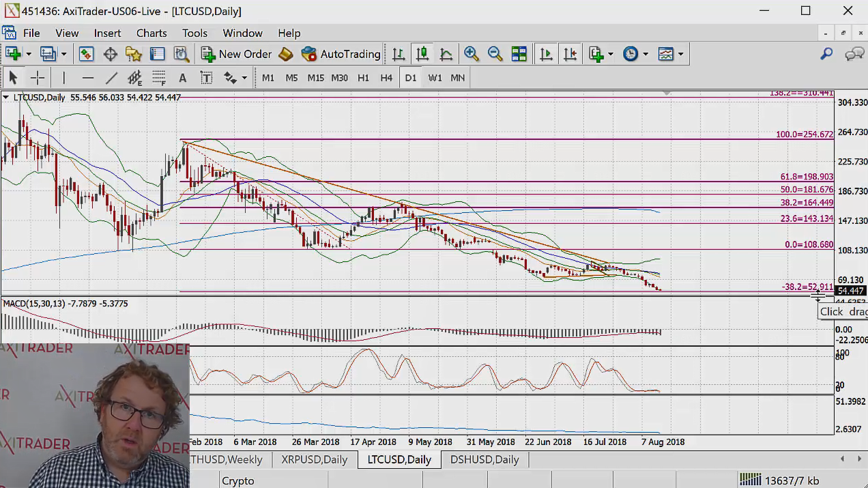Switch timeframe to MN
Screen dimensions: 868x488
click(458, 78)
